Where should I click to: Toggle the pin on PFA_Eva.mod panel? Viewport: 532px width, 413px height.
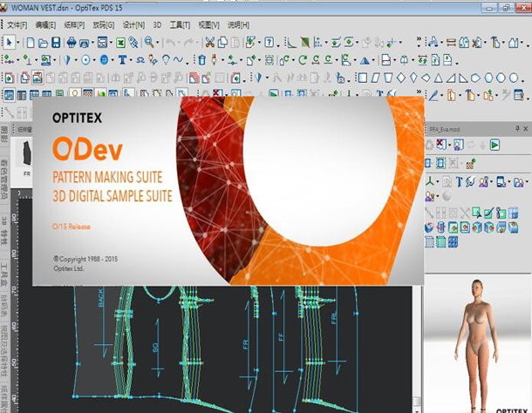(517, 128)
